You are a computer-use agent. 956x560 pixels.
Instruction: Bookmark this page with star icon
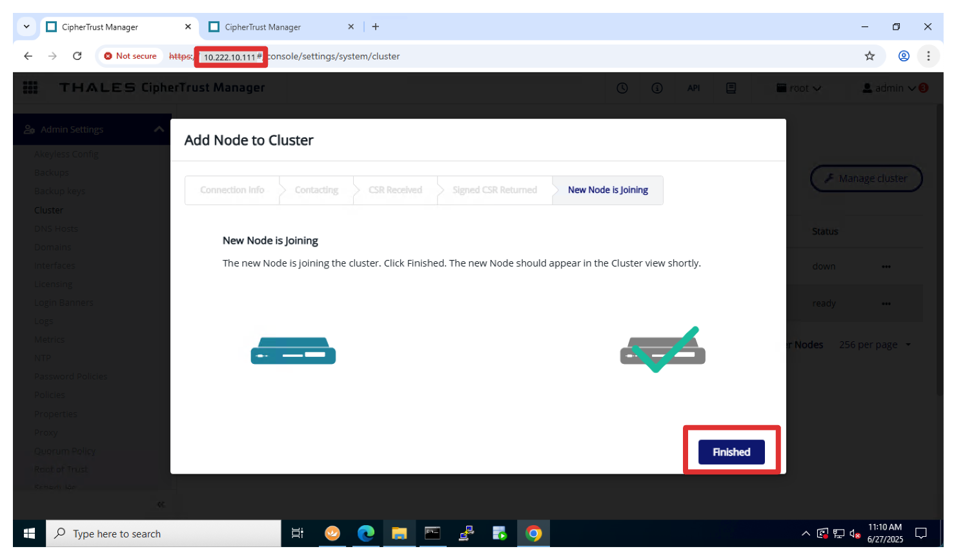pyautogui.click(x=870, y=56)
